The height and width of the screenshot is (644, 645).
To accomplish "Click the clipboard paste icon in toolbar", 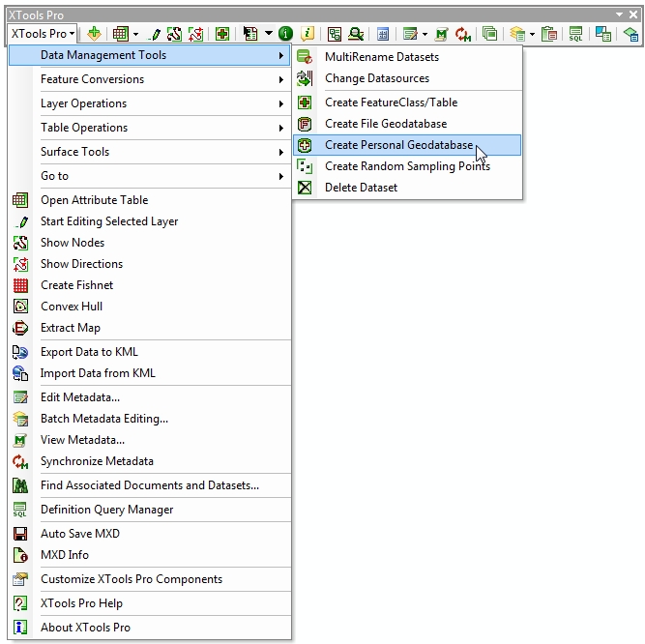I will (549, 34).
